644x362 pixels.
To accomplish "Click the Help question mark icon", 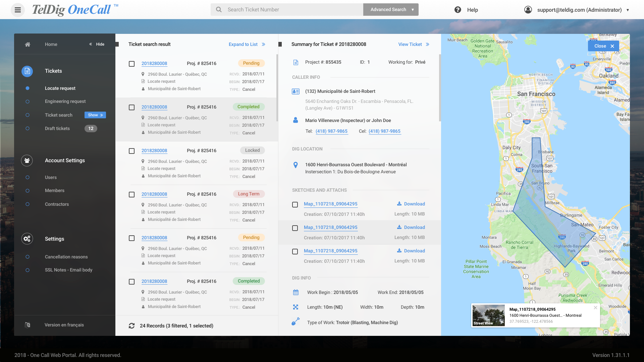I will 458,10.
